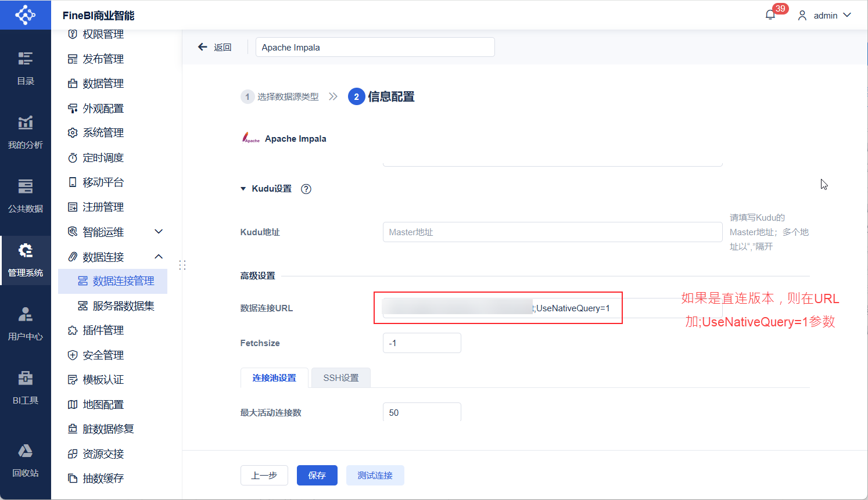This screenshot has height=500, width=868.
Task: Switch to the SSH设置 tab
Action: point(341,378)
